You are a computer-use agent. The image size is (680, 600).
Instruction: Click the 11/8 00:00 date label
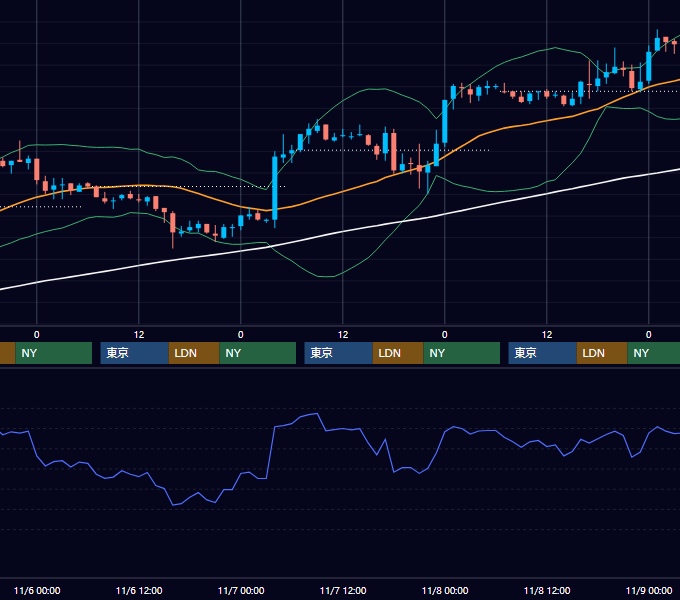[445, 590]
